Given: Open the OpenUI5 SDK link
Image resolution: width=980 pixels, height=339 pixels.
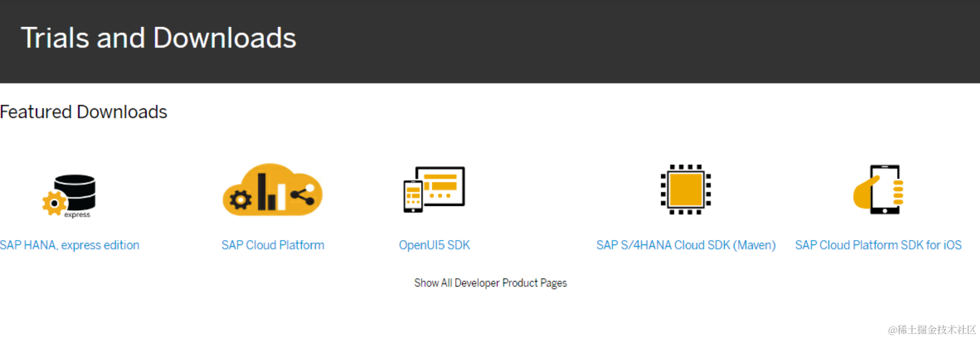Looking at the screenshot, I should click(434, 245).
